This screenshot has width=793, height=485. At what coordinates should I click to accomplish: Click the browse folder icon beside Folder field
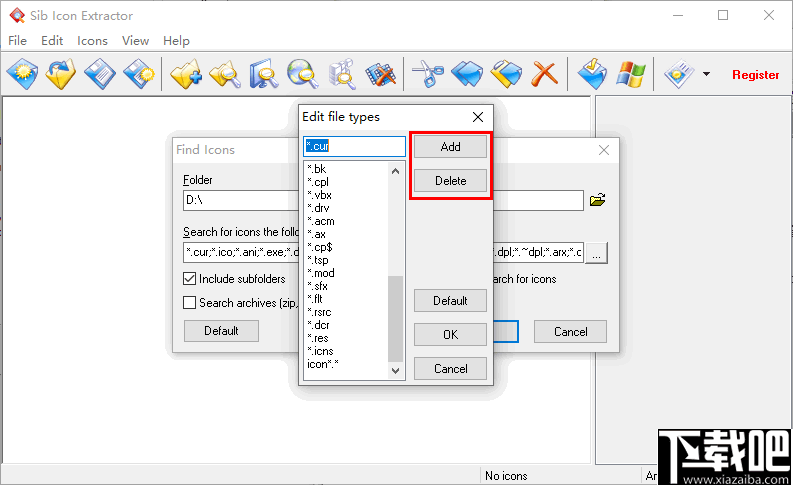[597, 200]
